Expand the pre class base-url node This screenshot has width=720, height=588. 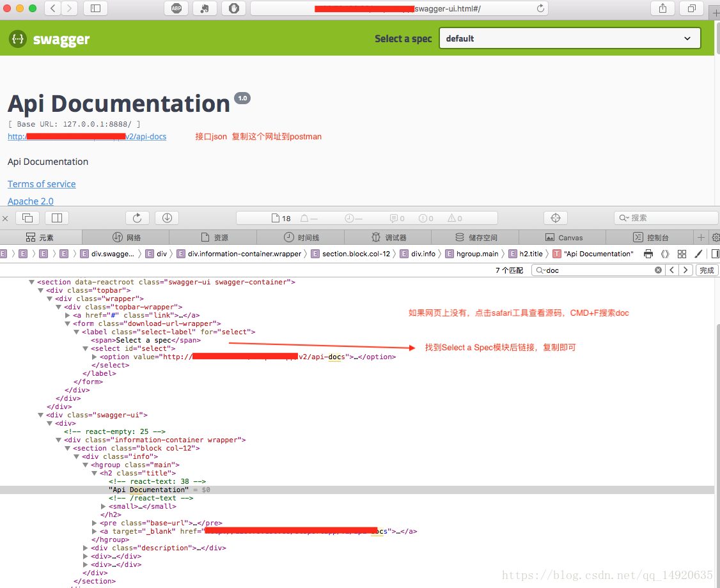point(94,523)
